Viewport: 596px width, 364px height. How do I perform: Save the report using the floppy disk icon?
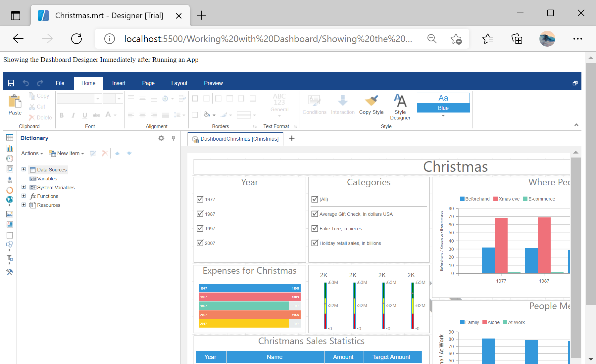[x=11, y=83]
